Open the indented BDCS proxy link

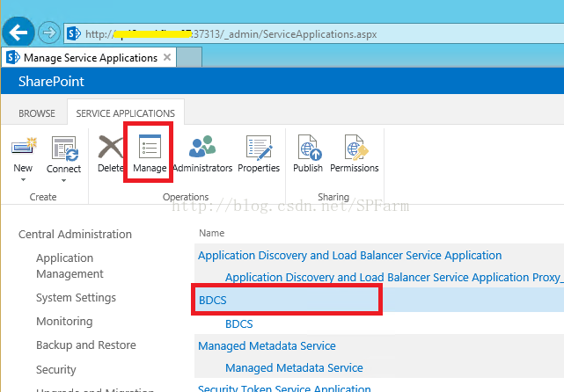point(238,324)
